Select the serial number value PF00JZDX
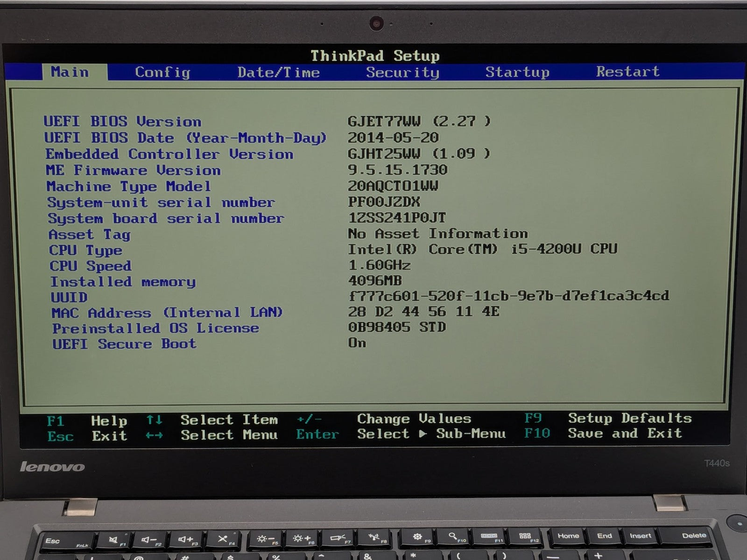The image size is (747, 560). coord(384,202)
